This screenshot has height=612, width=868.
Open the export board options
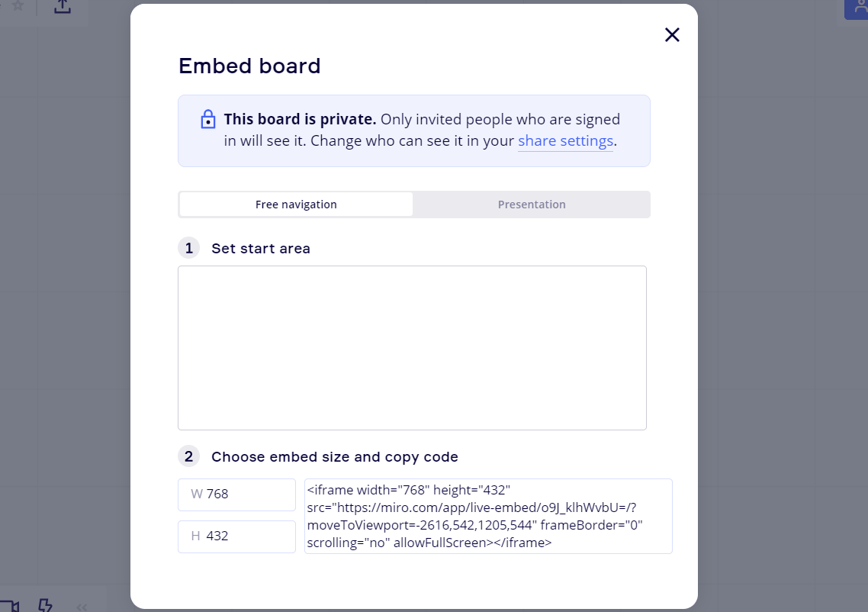point(61,6)
